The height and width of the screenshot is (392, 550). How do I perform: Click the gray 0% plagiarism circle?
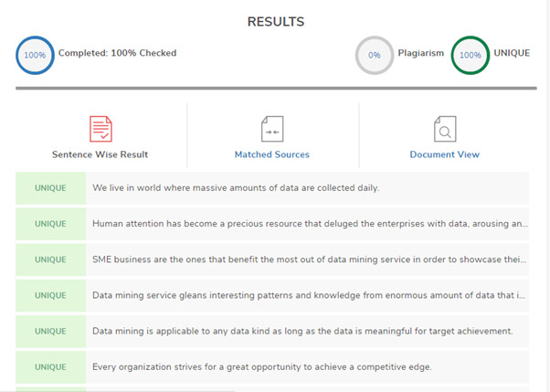(375, 55)
